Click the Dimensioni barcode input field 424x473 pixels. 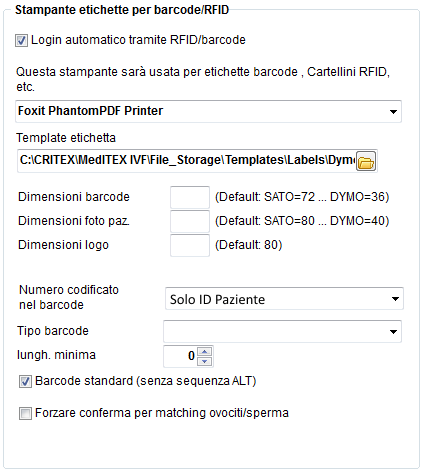(x=190, y=197)
